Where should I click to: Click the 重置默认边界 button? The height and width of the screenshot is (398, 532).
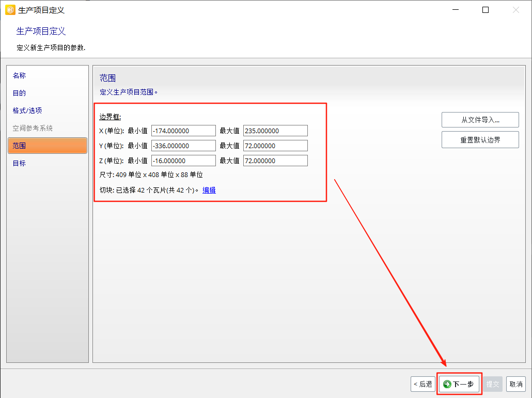[x=480, y=140]
